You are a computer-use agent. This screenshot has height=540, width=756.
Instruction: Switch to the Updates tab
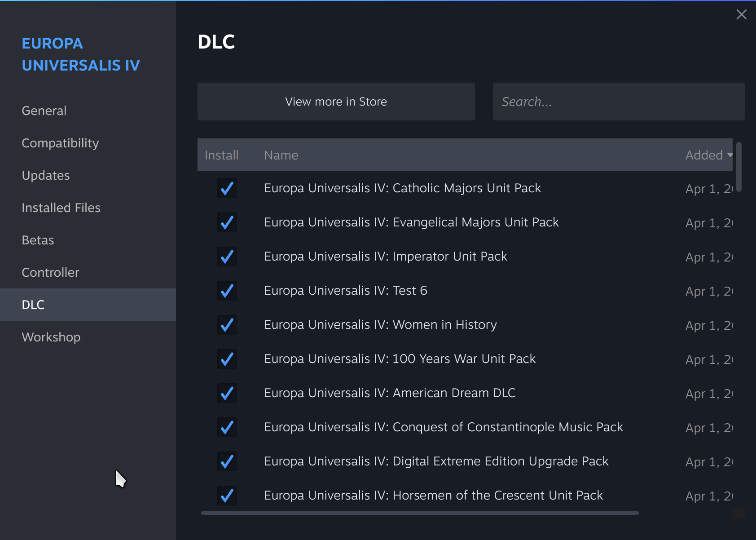pos(88,175)
